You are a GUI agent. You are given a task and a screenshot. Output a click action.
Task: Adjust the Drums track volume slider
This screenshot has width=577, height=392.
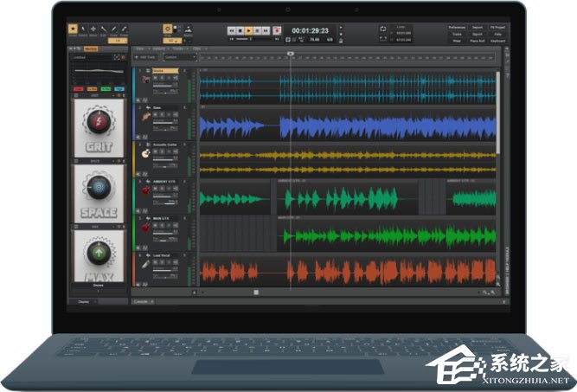coord(165,85)
